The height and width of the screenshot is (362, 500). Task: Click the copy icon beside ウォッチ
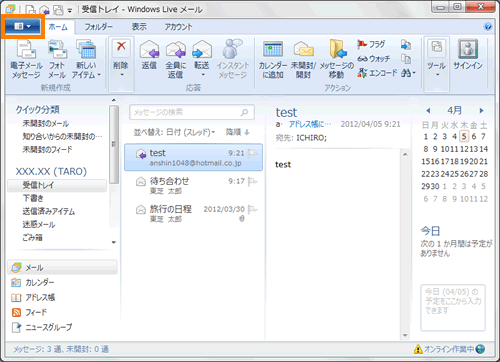click(x=406, y=59)
